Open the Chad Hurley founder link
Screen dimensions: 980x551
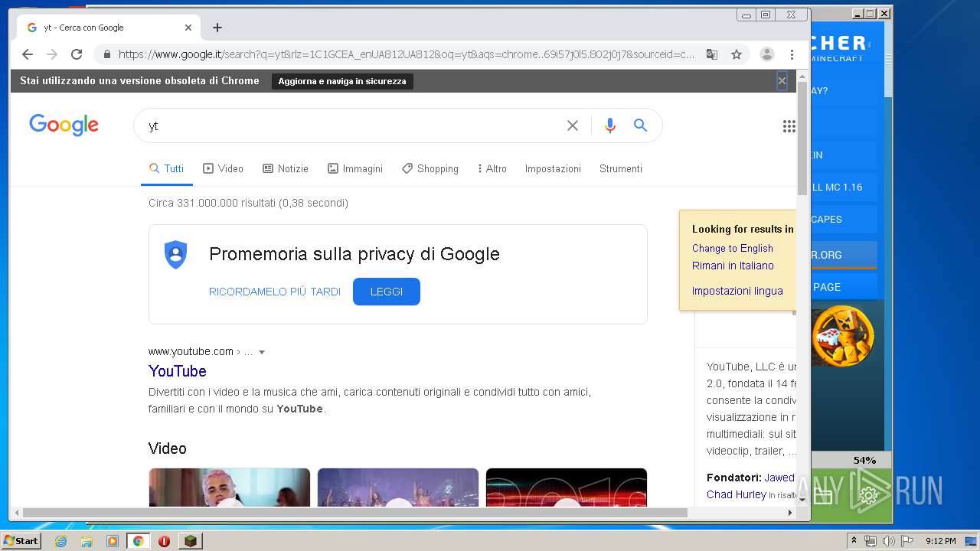737,494
